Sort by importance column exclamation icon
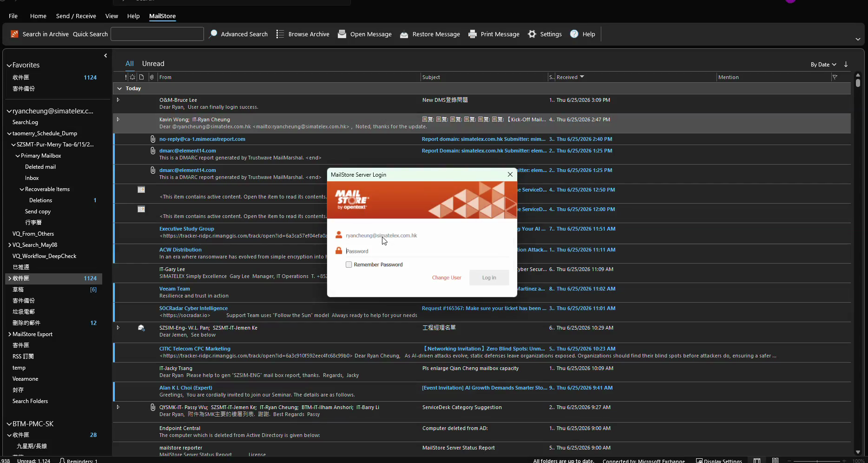This screenshot has width=868, height=463. point(125,77)
